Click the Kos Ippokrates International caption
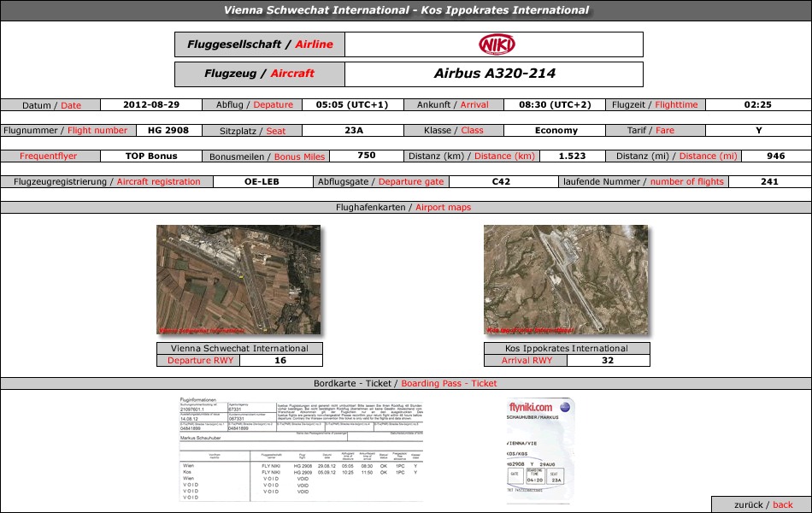 [x=567, y=348]
